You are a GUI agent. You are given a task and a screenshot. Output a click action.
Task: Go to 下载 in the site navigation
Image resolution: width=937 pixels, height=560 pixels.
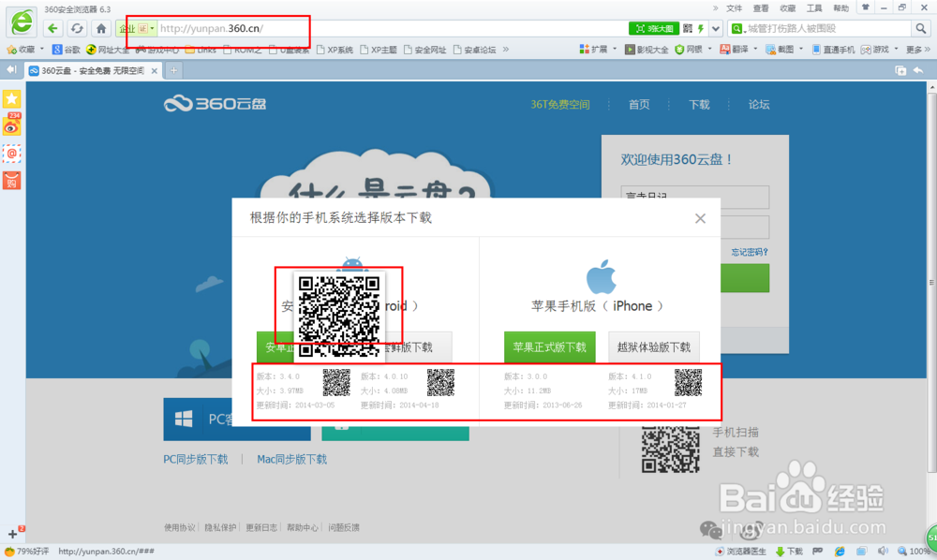(x=699, y=105)
